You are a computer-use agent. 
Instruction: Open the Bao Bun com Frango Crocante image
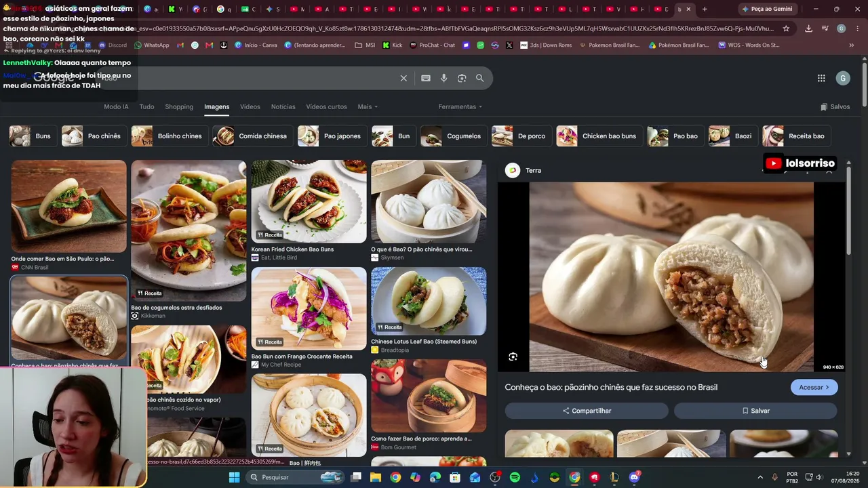coord(309,308)
